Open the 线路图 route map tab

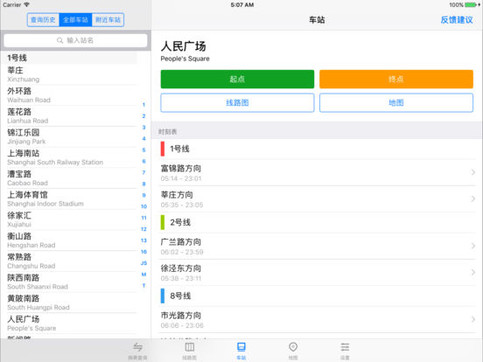[x=189, y=351]
